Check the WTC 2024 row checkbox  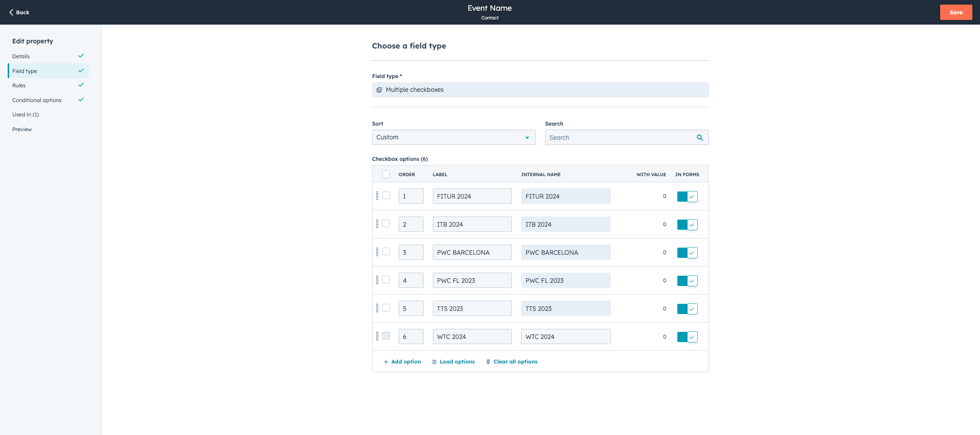(386, 336)
